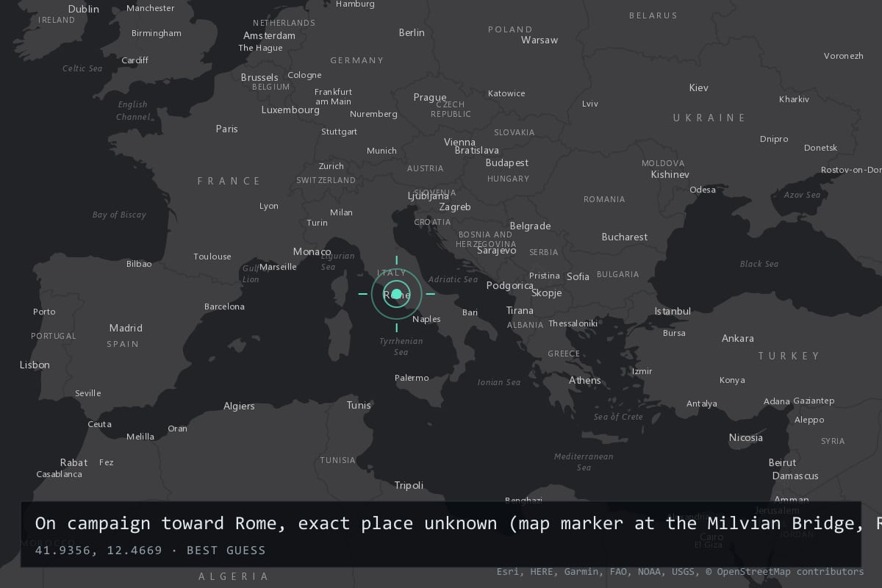Click the Budapest city label

pyautogui.click(x=507, y=162)
